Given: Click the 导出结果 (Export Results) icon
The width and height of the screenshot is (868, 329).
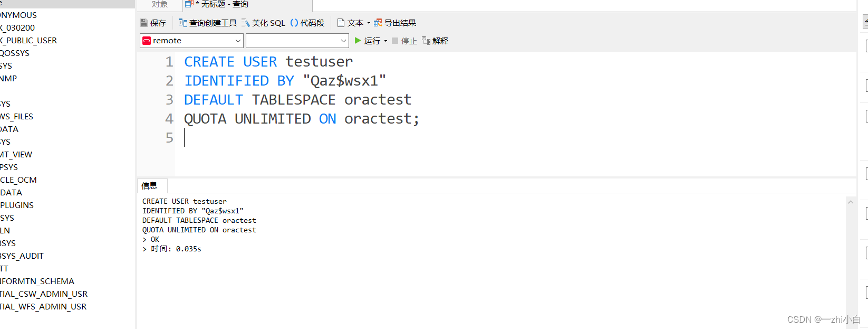Looking at the screenshot, I should pyautogui.click(x=397, y=23).
